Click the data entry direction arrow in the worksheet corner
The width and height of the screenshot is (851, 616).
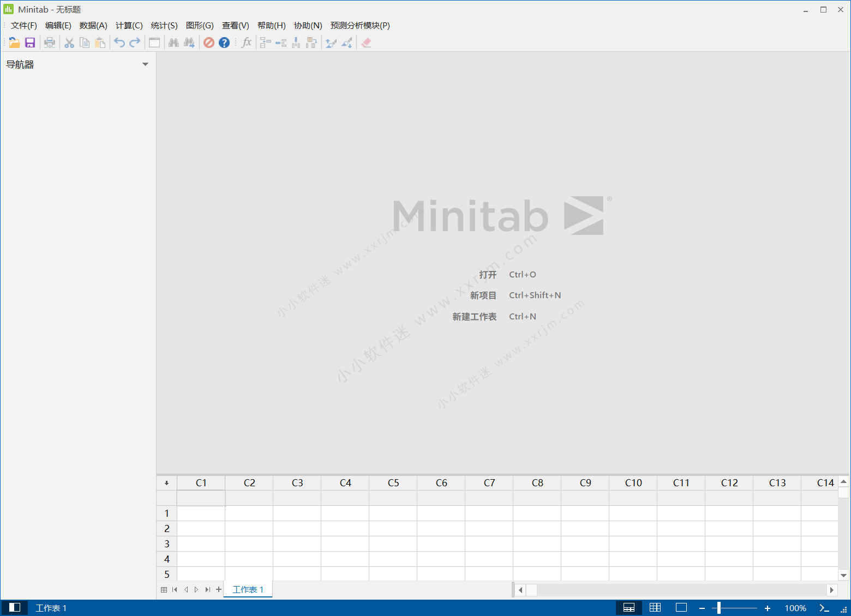[x=166, y=483]
